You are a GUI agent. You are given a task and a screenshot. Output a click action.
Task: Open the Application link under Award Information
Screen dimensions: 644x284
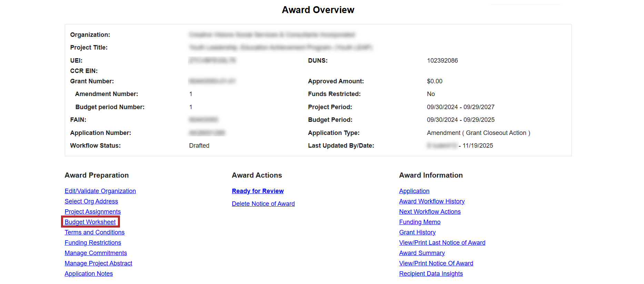[414, 191]
